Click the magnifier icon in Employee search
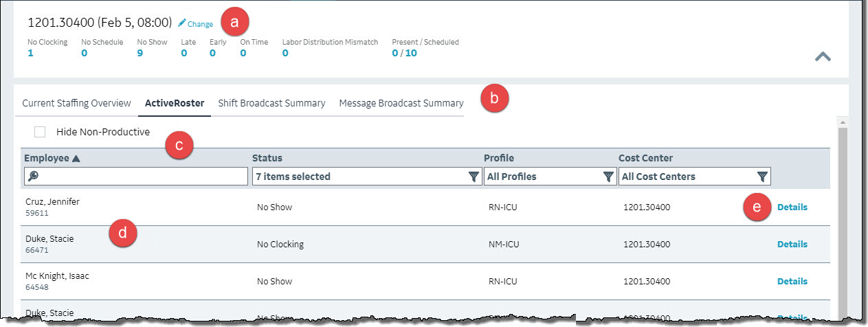 32,177
